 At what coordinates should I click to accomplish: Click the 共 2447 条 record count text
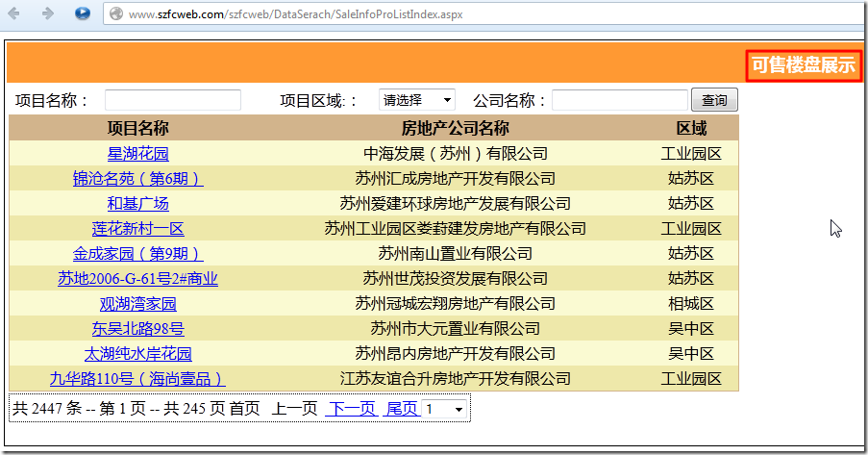pos(47,409)
